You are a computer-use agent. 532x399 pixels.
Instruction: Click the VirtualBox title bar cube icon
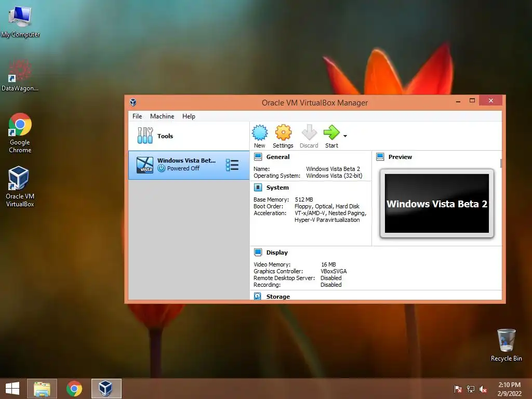(x=133, y=102)
